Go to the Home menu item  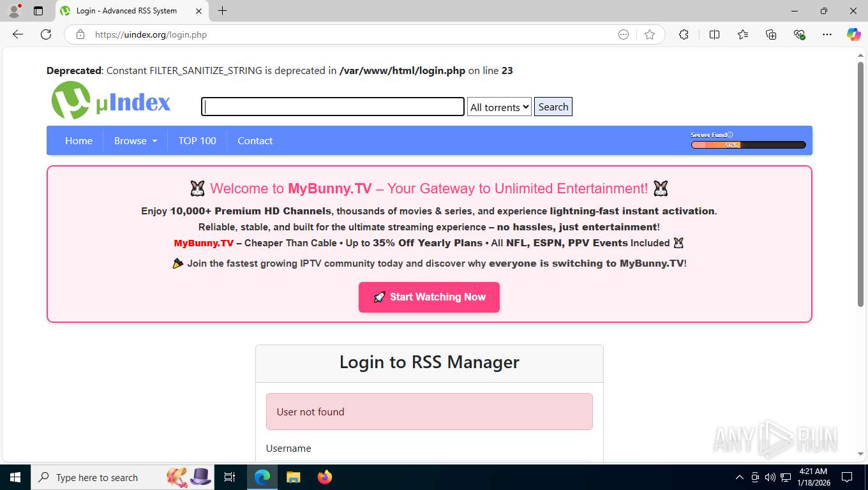[79, 140]
